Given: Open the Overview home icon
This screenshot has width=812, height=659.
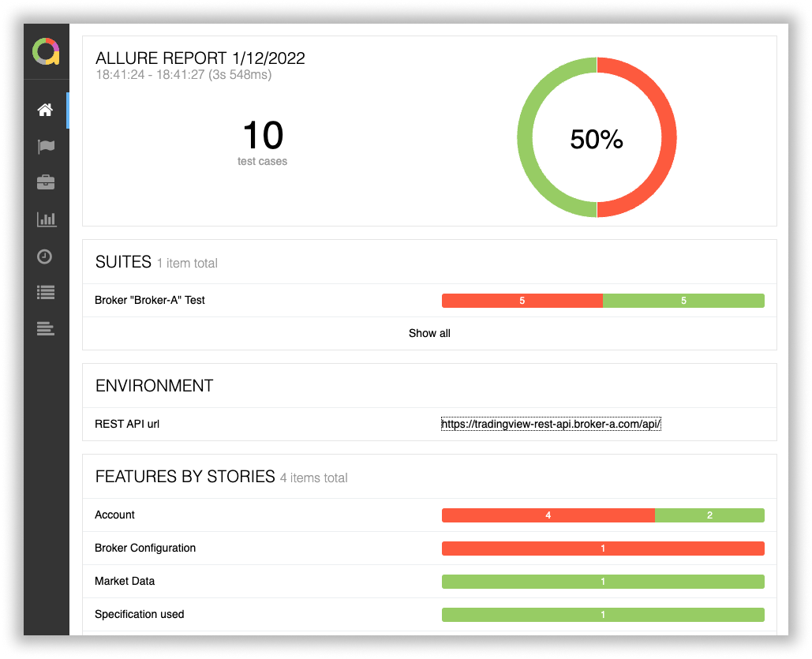Looking at the screenshot, I should (x=46, y=110).
